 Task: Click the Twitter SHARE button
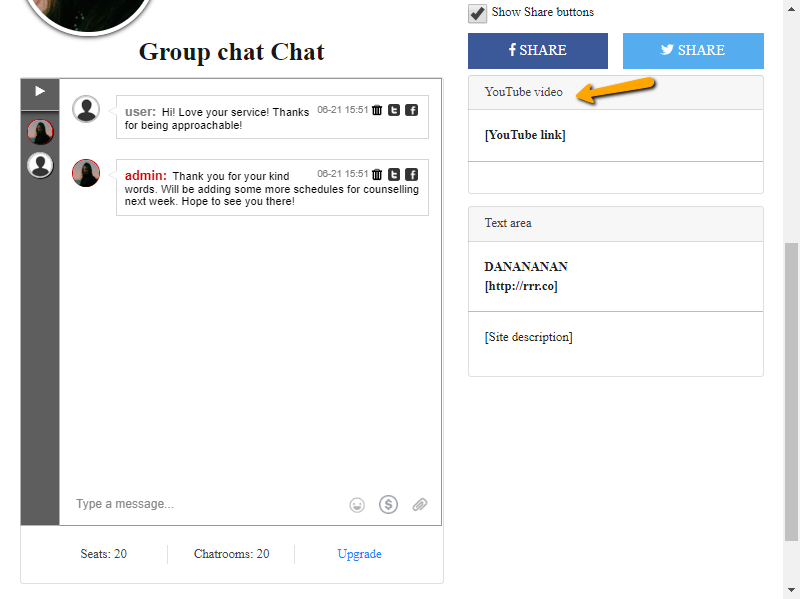click(x=693, y=50)
